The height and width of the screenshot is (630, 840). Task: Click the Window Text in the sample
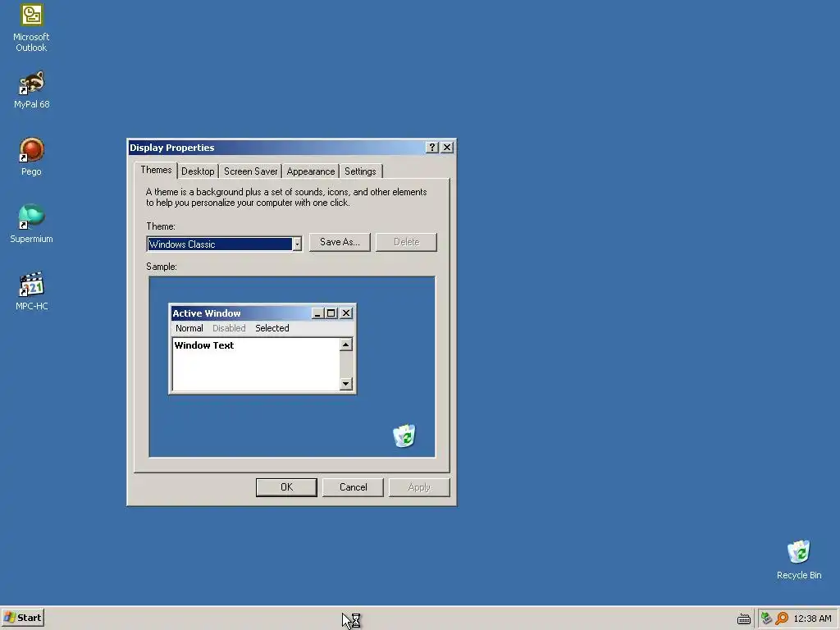tap(204, 345)
